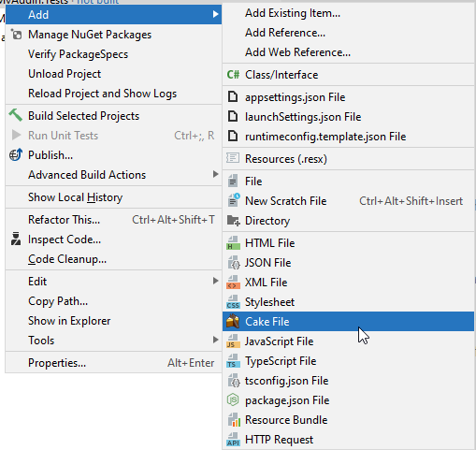Click the Resource Bundle chart icon
The image size is (476, 450).
coord(234,420)
